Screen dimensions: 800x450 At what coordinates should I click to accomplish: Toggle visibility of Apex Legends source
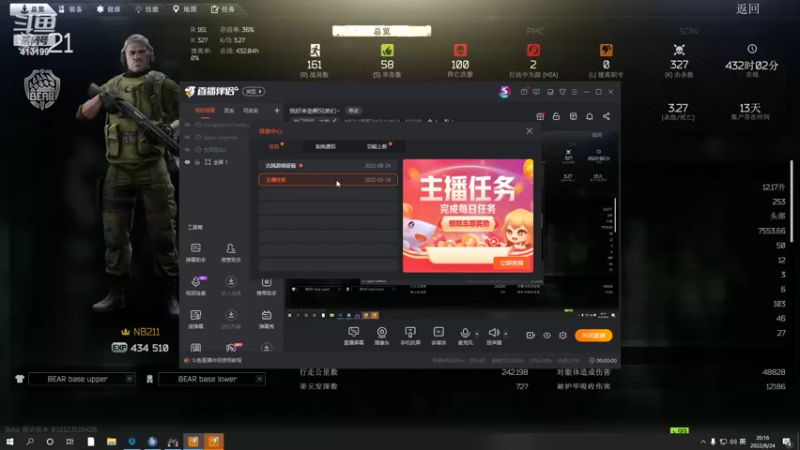187,137
